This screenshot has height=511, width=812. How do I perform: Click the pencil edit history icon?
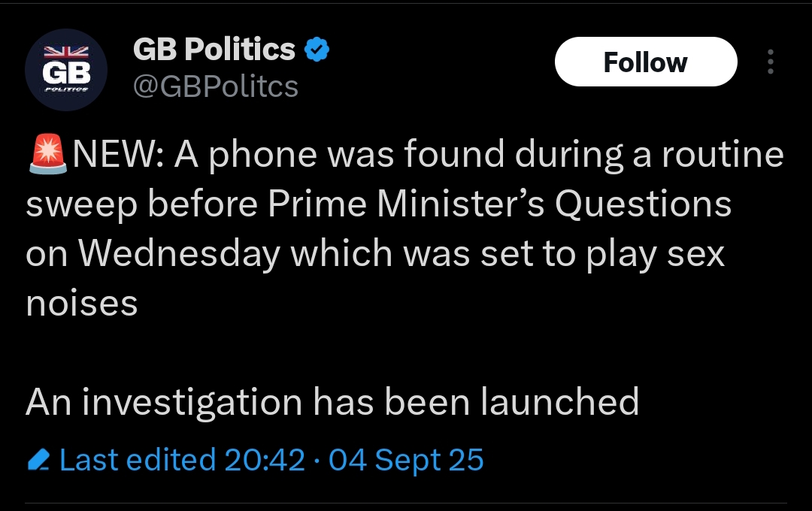(x=38, y=460)
